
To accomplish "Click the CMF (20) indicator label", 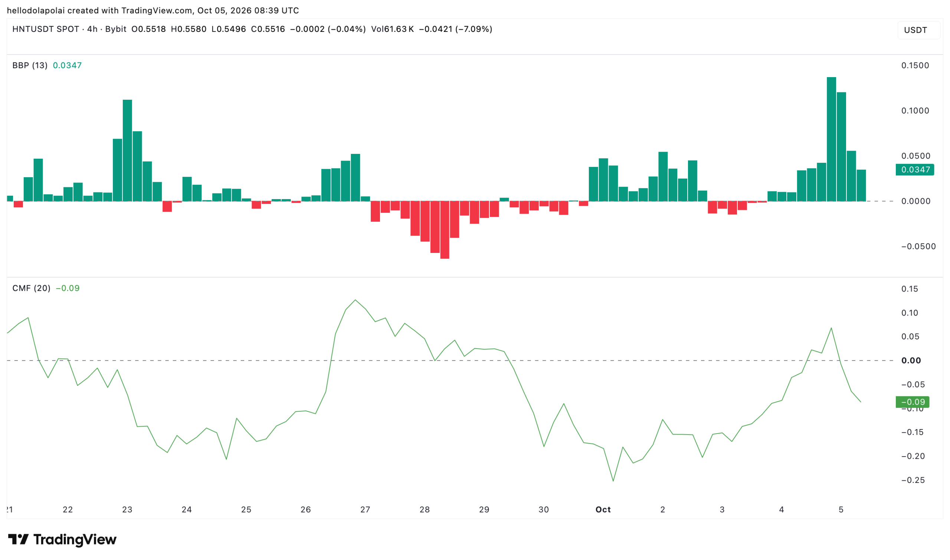I will [x=31, y=288].
